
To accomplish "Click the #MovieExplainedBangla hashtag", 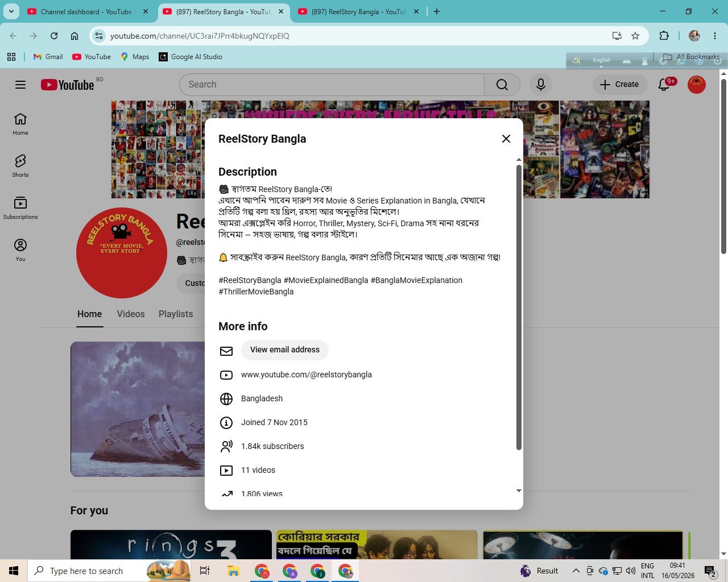I will 326,280.
